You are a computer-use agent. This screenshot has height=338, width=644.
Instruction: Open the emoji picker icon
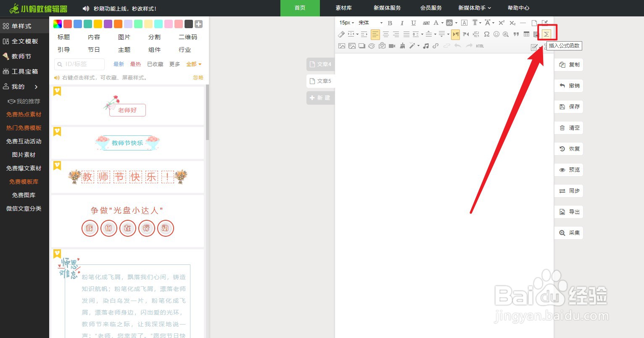[496, 34]
